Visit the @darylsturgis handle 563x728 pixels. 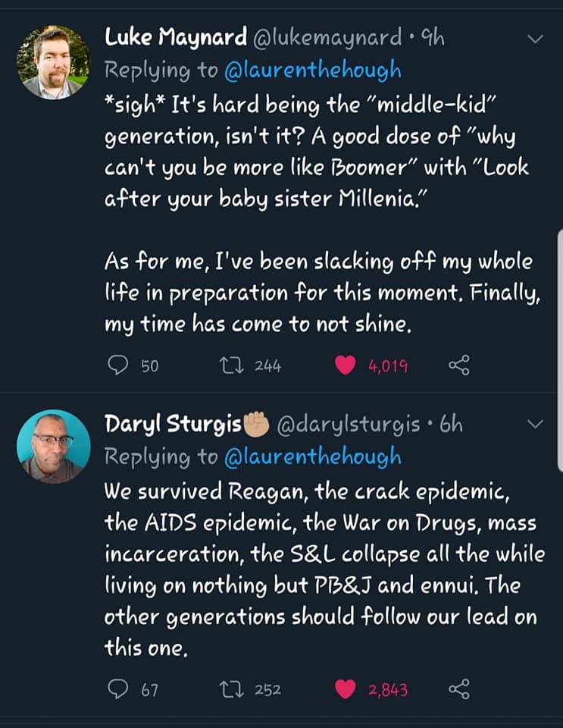pos(349,423)
